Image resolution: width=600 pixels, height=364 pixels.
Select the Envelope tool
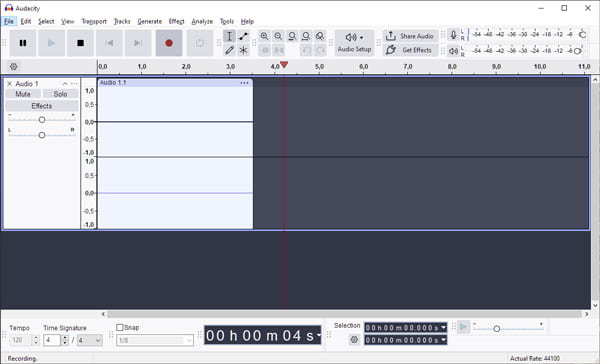pyautogui.click(x=243, y=36)
